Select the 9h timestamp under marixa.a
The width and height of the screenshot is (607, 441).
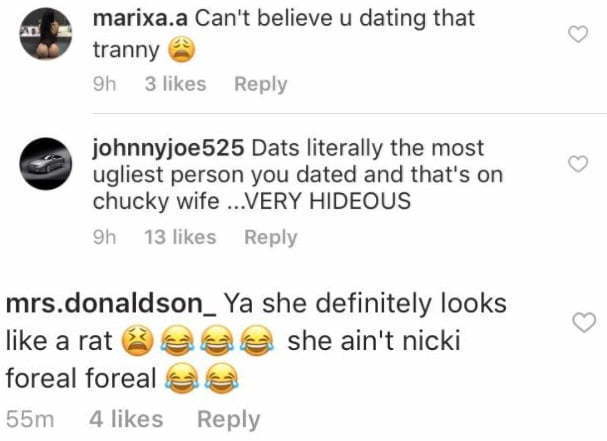105,84
